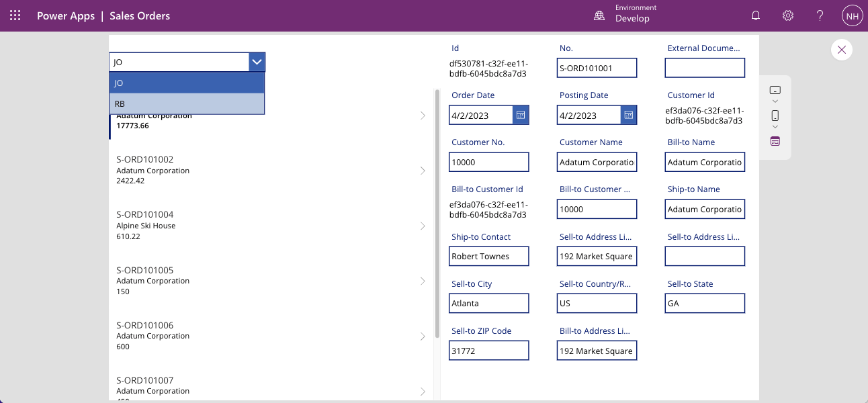
Task: Click the empty External Document field
Action: pos(705,68)
